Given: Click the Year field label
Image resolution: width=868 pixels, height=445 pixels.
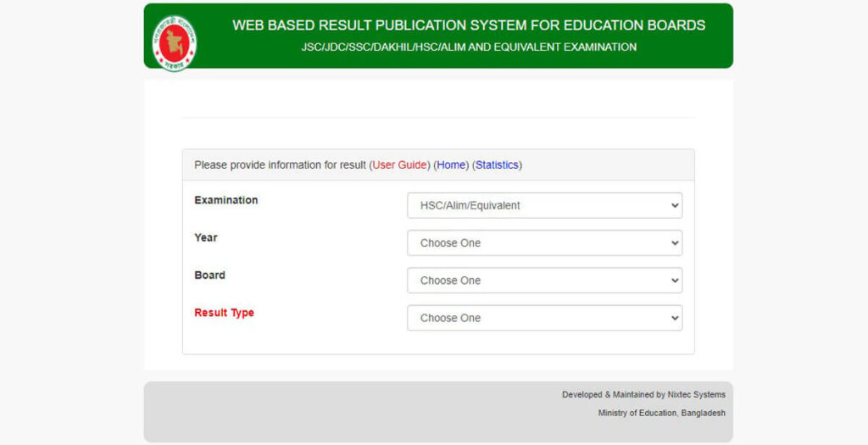Looking at the screenshot, I should [206, 237].
